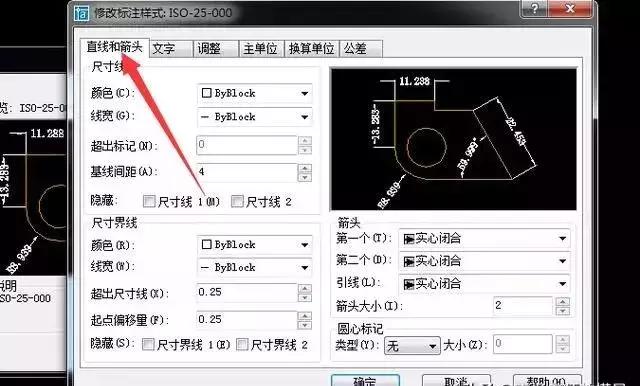The height and width of the screenshot is (386, 640).
Task: Expand 引线(L) arrowhead dropdown
Action: click(x=484, y=284)
